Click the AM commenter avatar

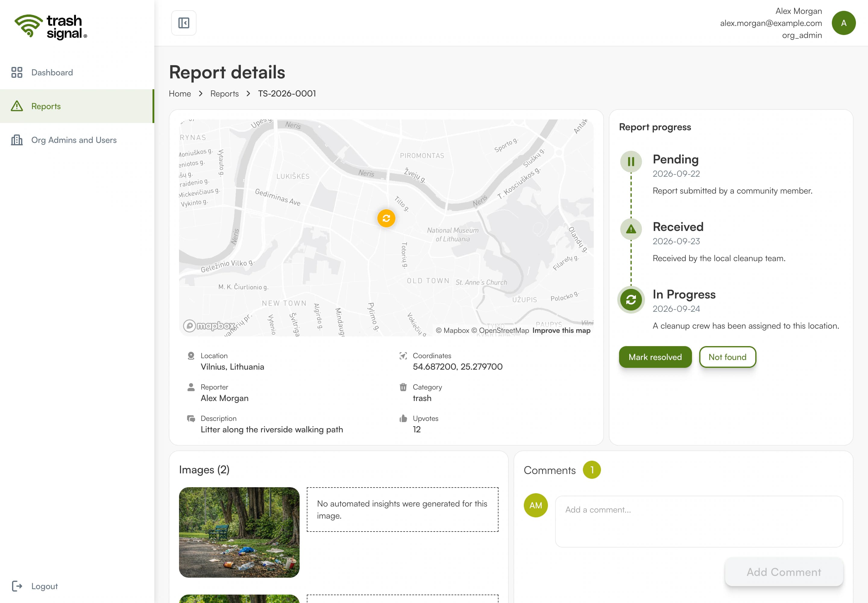pyautogui.click(x=535, y=505)
